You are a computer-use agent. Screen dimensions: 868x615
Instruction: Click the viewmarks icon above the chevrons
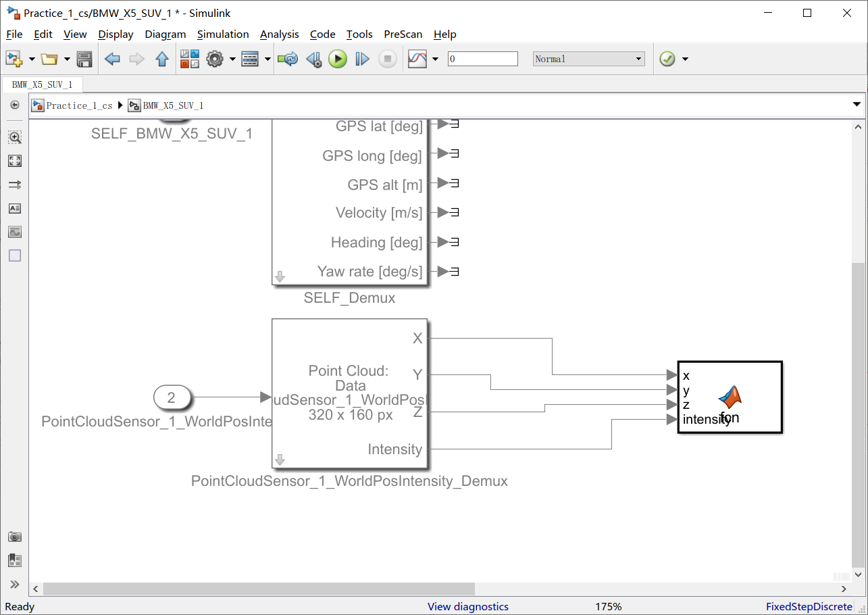[15, 560]
